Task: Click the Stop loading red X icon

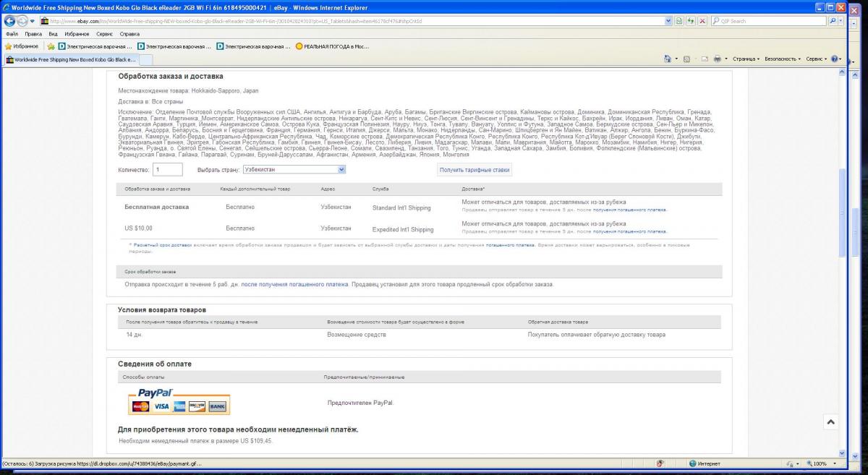Action: [x=703, y=21]
